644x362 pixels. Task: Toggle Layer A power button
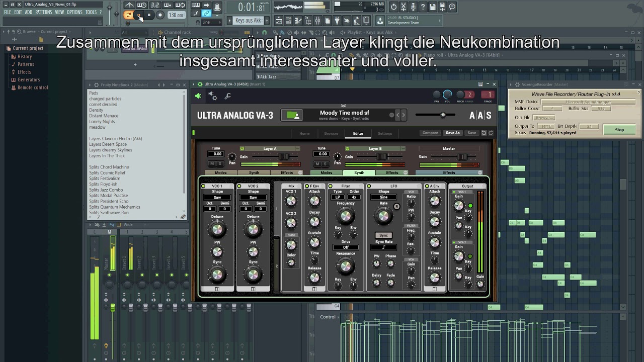[x=242, y=148]
